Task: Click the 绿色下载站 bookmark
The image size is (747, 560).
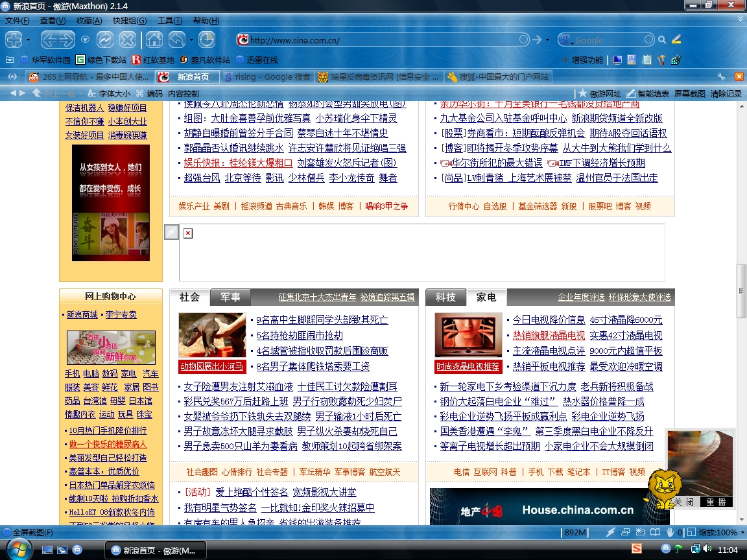Action: 101,60
